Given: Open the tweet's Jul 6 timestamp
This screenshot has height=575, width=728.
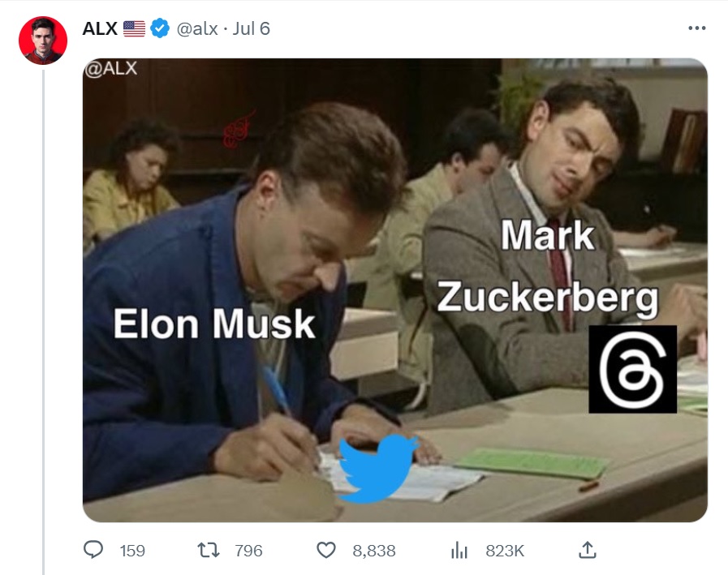Looking at the screenshot, I should pos(251,28).
